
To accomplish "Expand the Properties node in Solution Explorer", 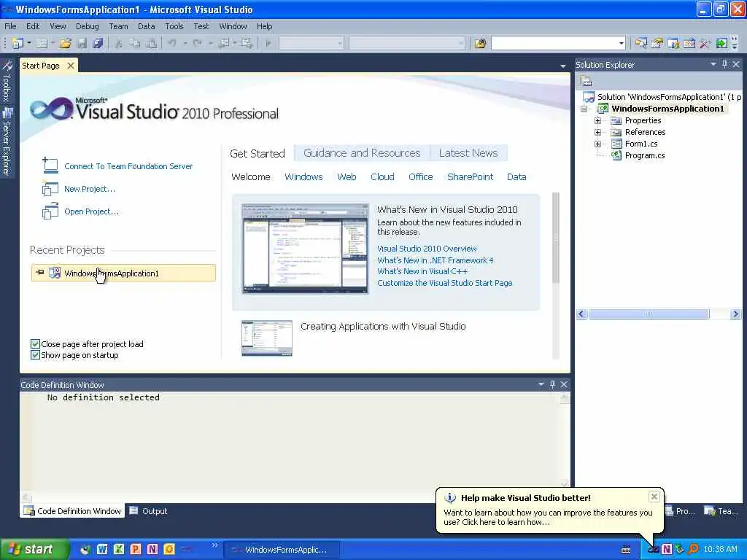I will (597, 120).
